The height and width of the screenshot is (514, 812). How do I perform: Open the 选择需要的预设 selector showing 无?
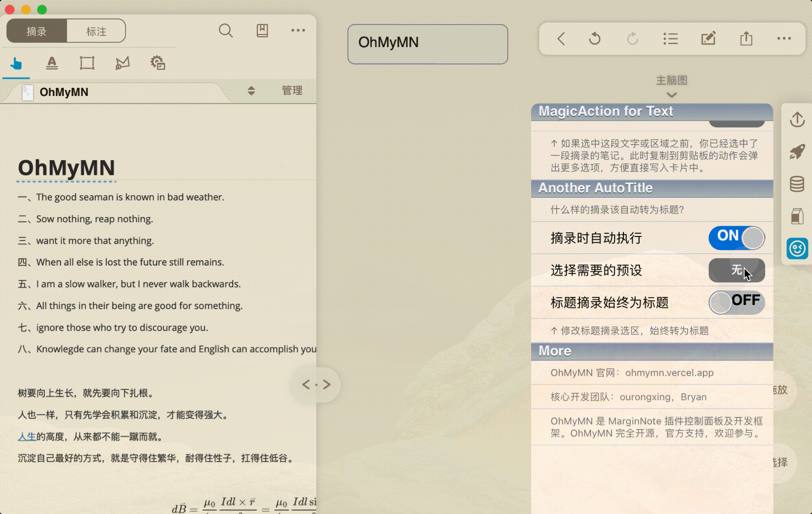pos(737,270)
